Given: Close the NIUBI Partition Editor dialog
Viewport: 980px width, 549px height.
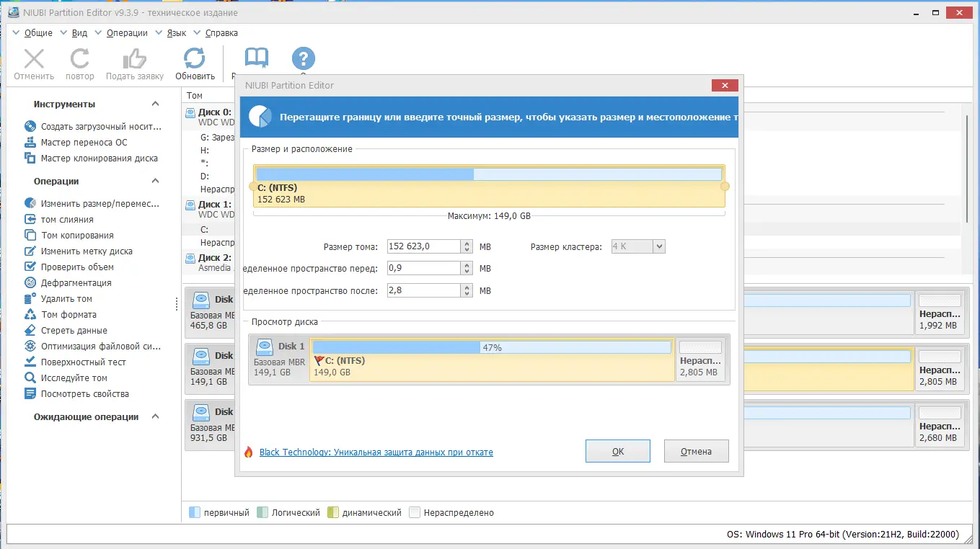Looking at the screenshot, I should pos(724,85).
